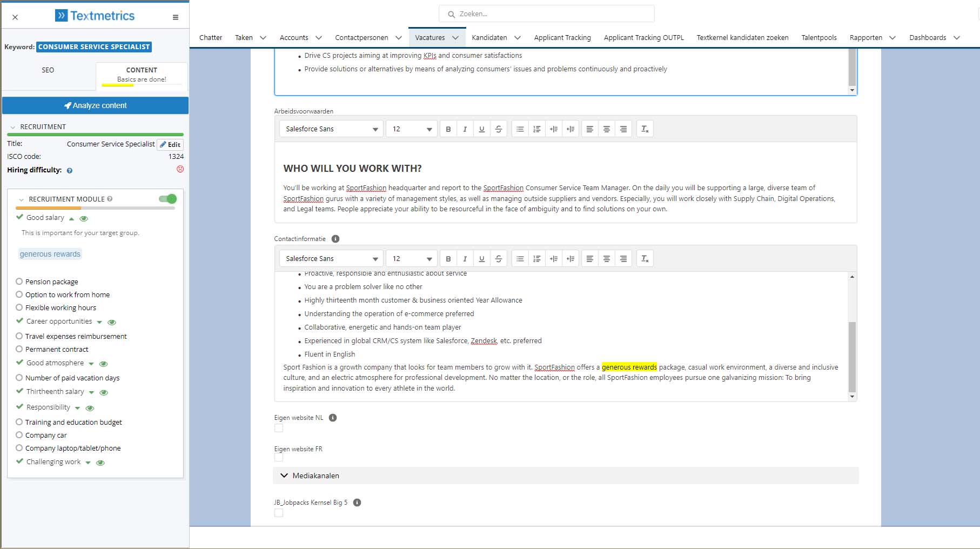Select Flexible working hours option
Image resolution: width=980 pixels, height=549 pixels.
point(19,307)
